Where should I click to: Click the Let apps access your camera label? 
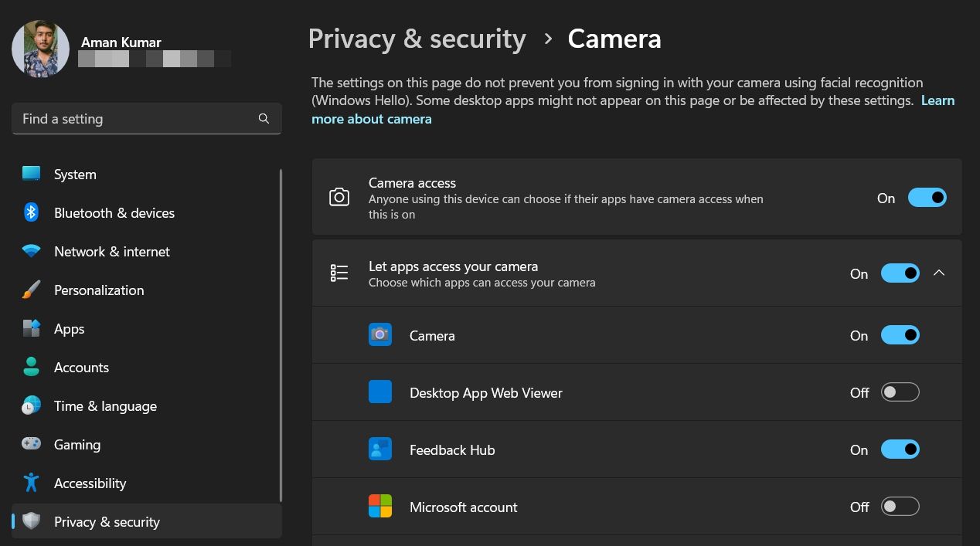pos(453,266)
